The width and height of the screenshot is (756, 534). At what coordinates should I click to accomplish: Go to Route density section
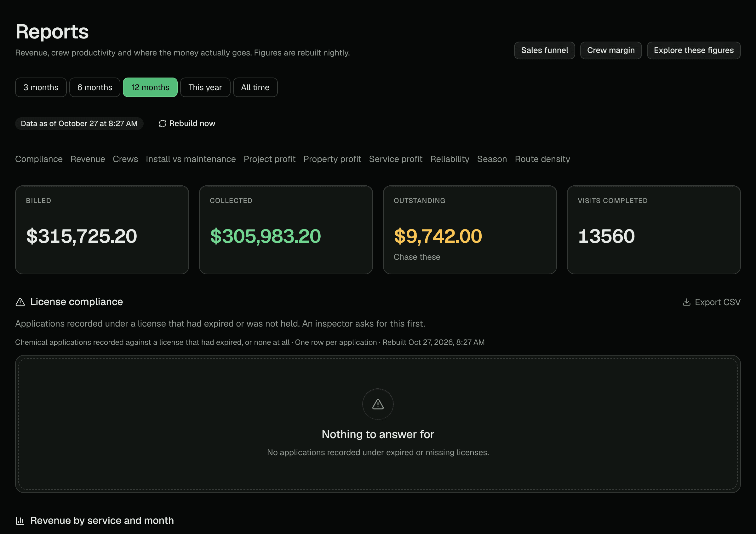coord(542,159)
